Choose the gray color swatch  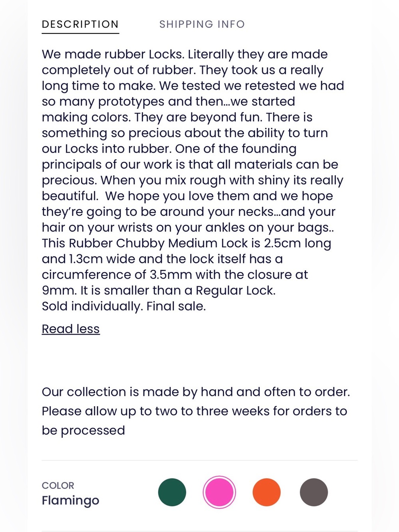(314, 492)
